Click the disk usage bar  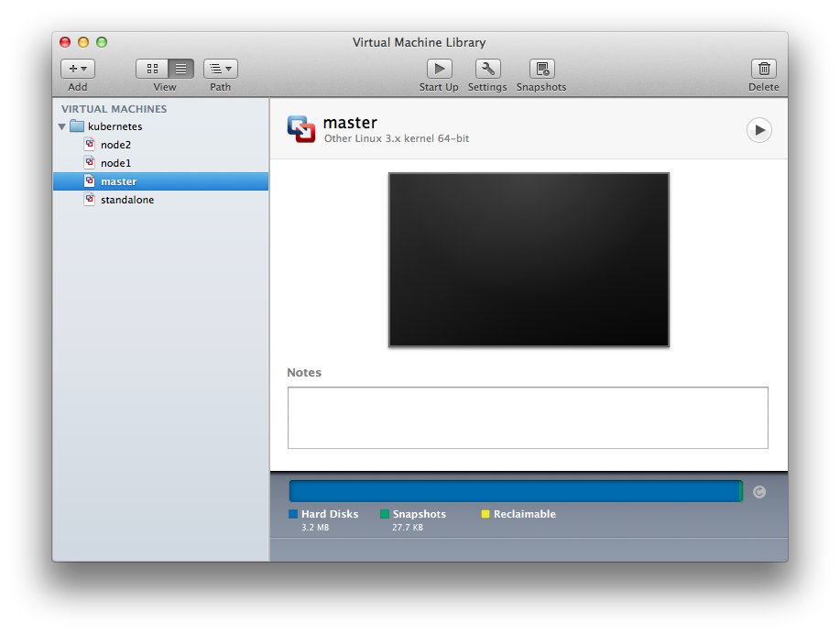tap(516, 491)
